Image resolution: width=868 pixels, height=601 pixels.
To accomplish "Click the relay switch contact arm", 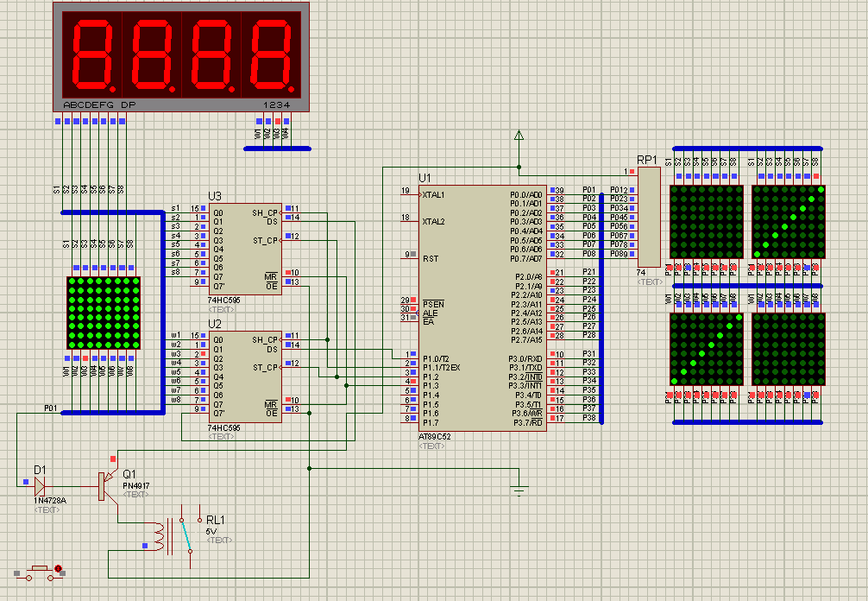I will tap(186, 535).
